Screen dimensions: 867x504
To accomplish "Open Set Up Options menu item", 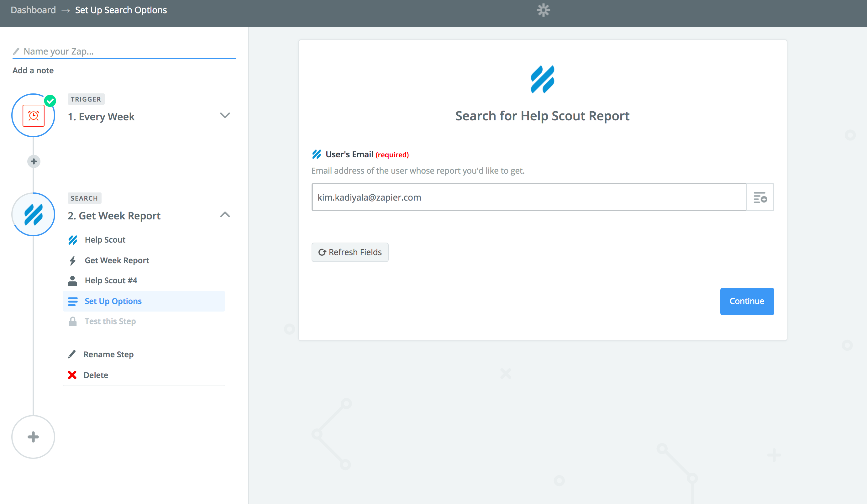I will tap(144, 301).
